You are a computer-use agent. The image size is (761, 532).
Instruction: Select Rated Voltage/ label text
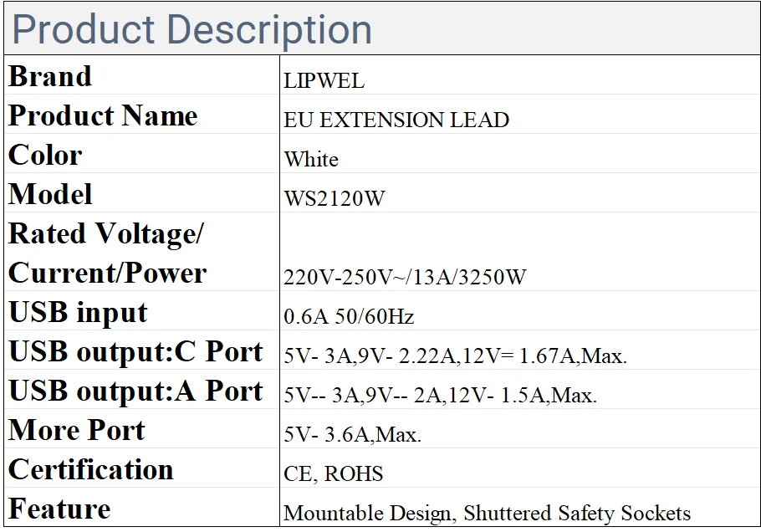(x=105, y=233)
